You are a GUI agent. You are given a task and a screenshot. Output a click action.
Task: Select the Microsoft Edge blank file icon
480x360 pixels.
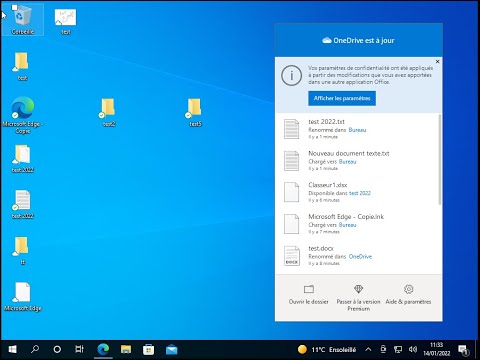tap(22, 296)
